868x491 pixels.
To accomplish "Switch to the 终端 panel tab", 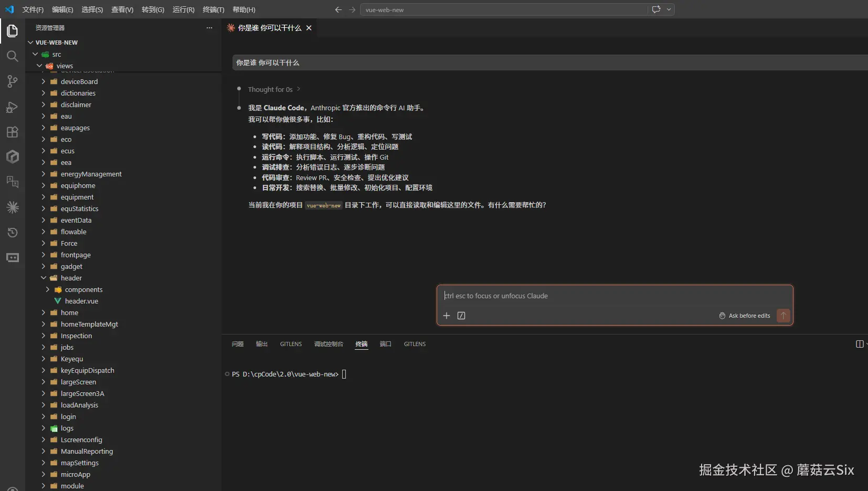I will click(362, 344).
